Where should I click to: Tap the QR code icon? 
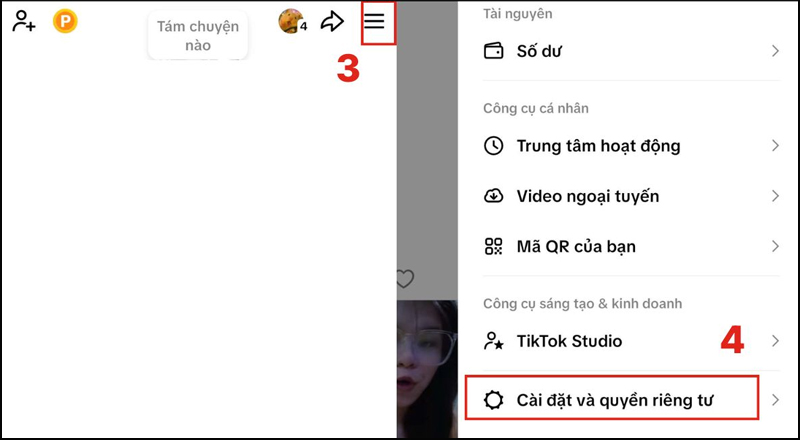493,247
